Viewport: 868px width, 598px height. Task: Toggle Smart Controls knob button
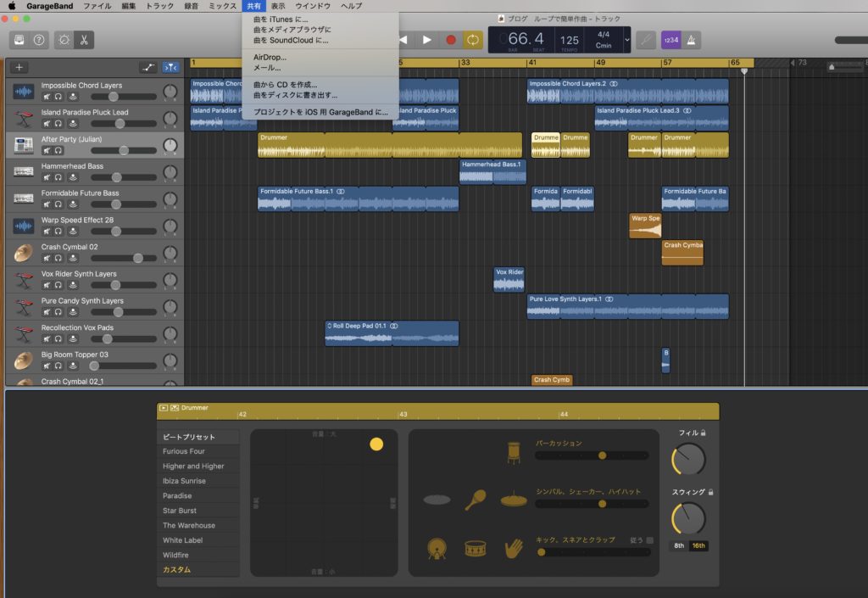[x=64, y=40]
